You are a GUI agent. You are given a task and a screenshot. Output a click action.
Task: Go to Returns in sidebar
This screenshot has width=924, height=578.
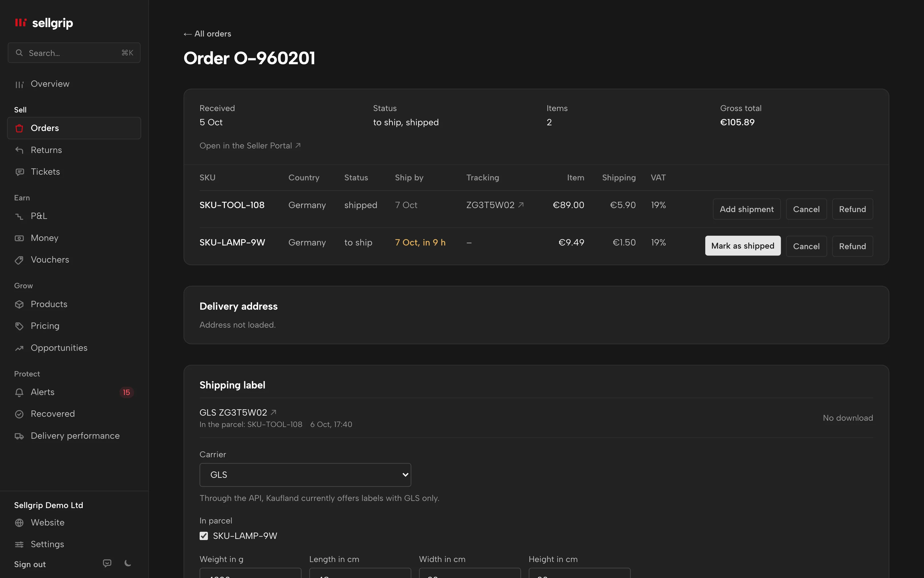point(74,150)
